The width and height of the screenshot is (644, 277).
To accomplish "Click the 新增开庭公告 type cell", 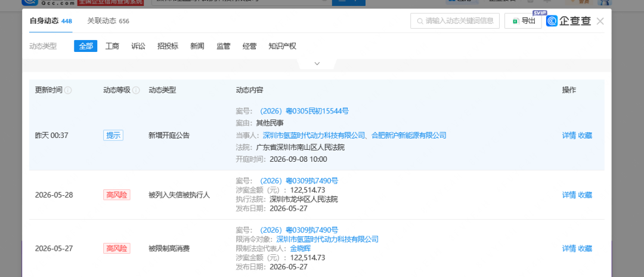I will click(169, 136).
